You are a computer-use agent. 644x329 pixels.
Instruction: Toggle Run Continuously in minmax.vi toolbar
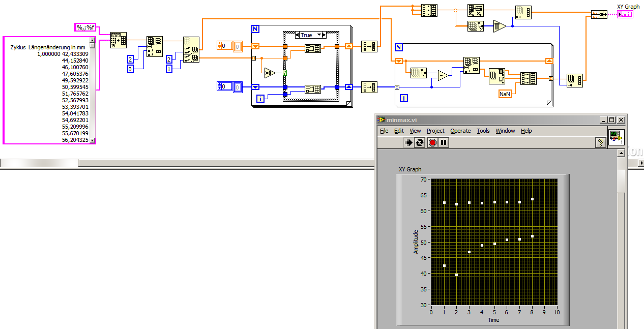click(420, 142)
